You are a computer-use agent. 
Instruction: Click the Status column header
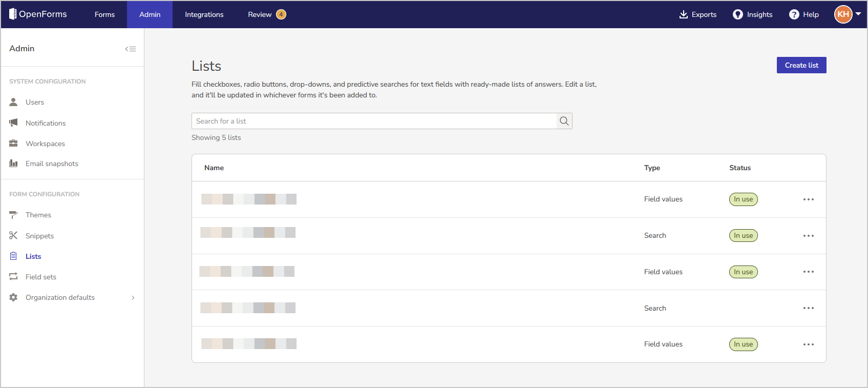[x=740, y=168]
